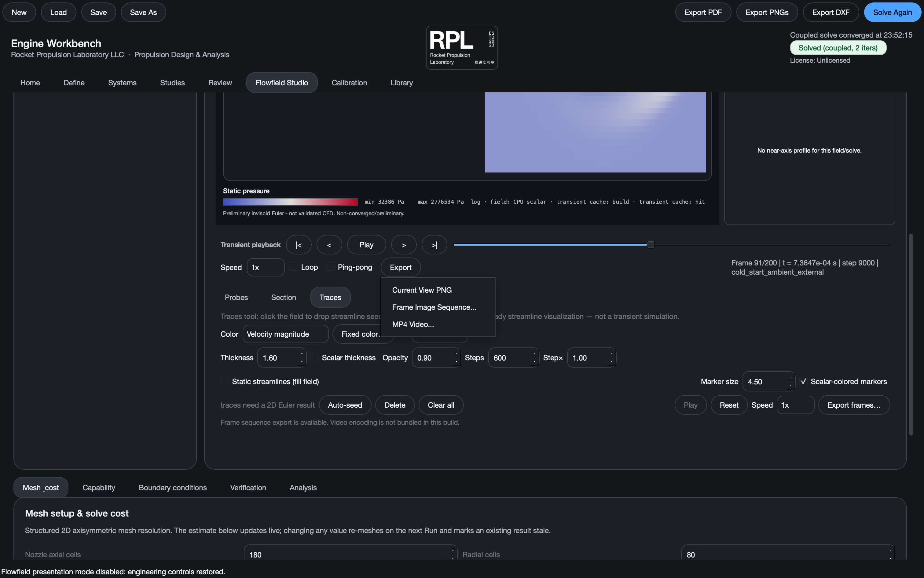Screen dimensions: 924x578
Task: Open the Calibration tab
Action: point(349,83)
